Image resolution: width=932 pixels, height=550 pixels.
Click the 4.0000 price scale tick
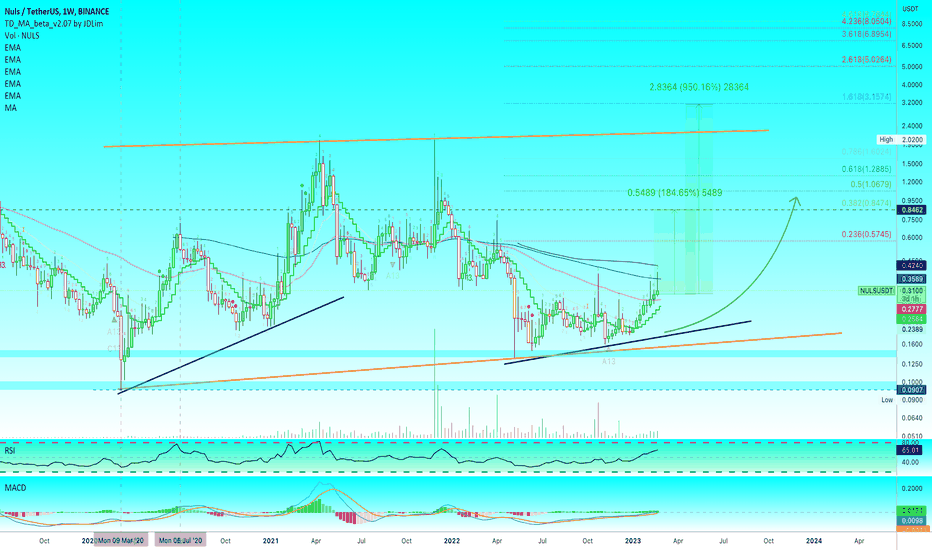[912, 85]
